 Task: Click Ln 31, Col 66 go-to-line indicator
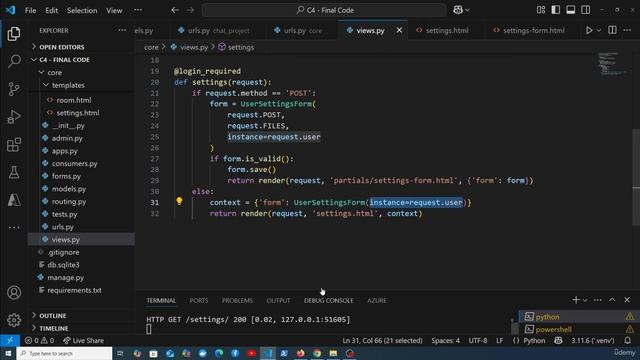pos(382,340)
